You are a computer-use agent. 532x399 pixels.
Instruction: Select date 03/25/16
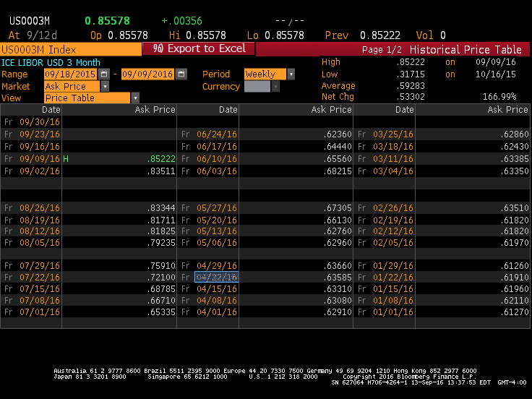(x=393, y=134)
